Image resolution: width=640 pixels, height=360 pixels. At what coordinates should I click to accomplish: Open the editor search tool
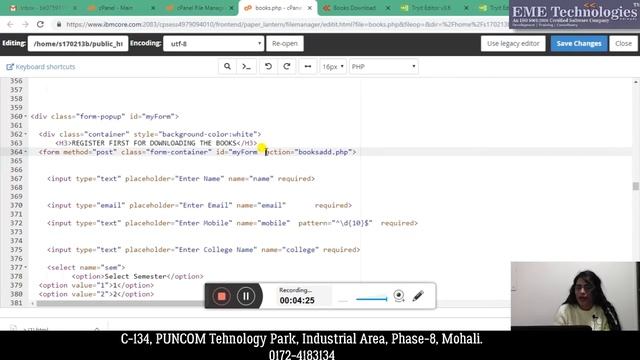[227, 67]
